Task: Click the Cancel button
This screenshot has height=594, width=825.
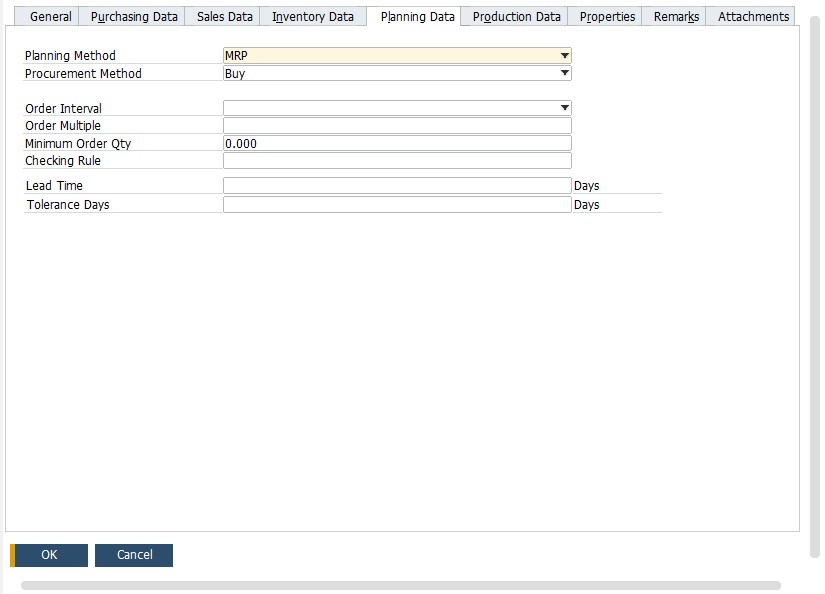Action: [133, 555]
